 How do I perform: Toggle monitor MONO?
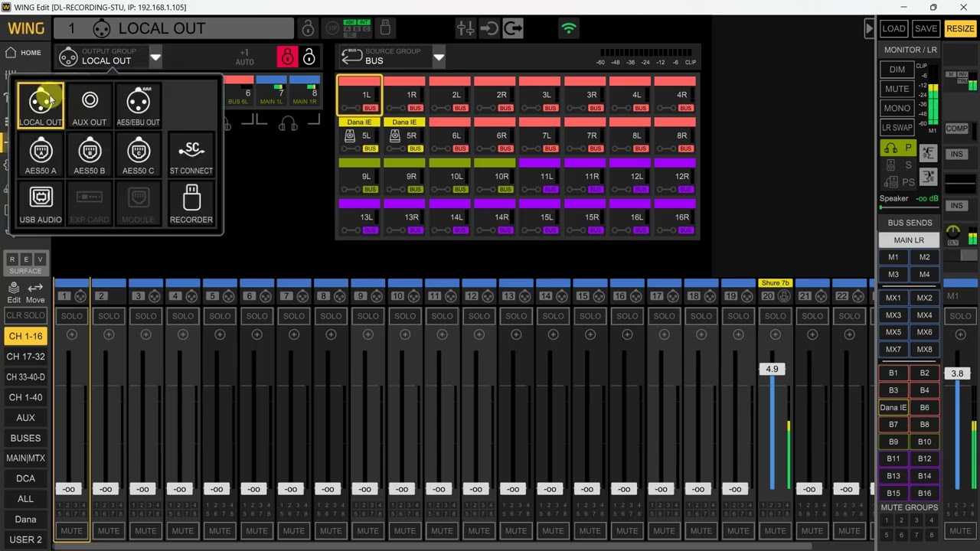coord(897,108)
